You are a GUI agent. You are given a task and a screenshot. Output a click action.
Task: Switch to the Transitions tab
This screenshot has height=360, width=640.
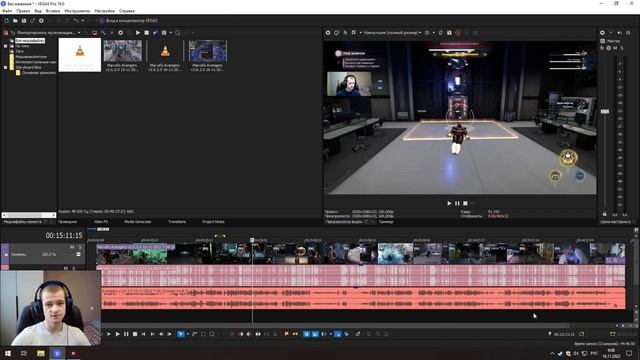pyautogui.click(x=177, y=222)
